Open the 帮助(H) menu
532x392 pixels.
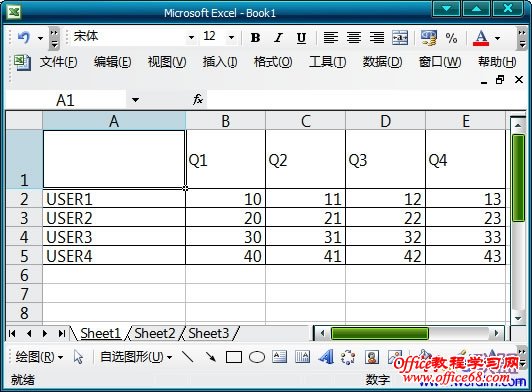[x=497, y=62]
